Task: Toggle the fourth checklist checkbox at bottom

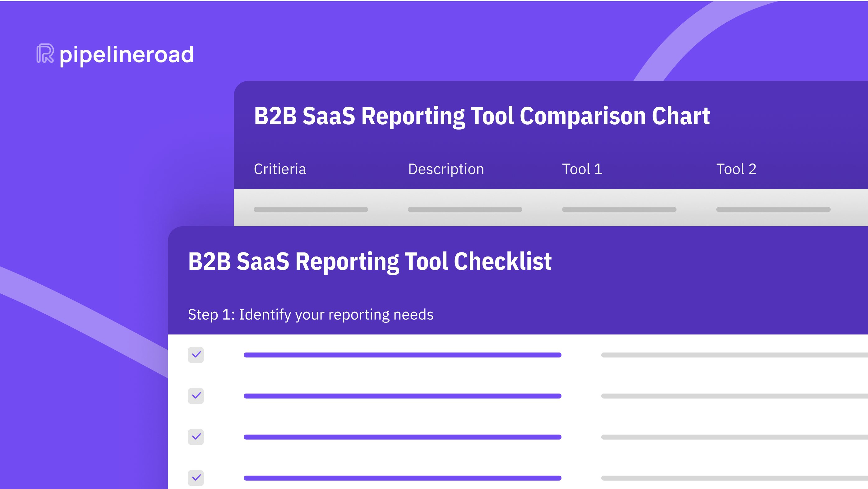Action: [196, 477]
